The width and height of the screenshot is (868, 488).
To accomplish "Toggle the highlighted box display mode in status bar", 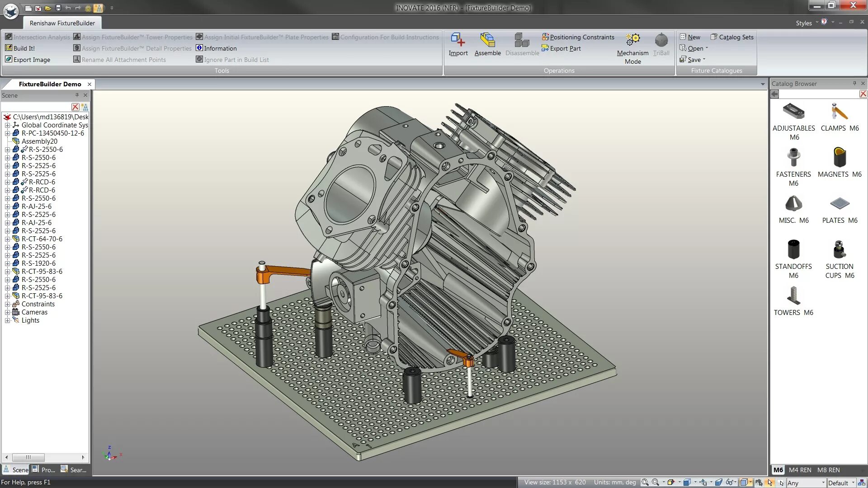I will click(744, 483).
